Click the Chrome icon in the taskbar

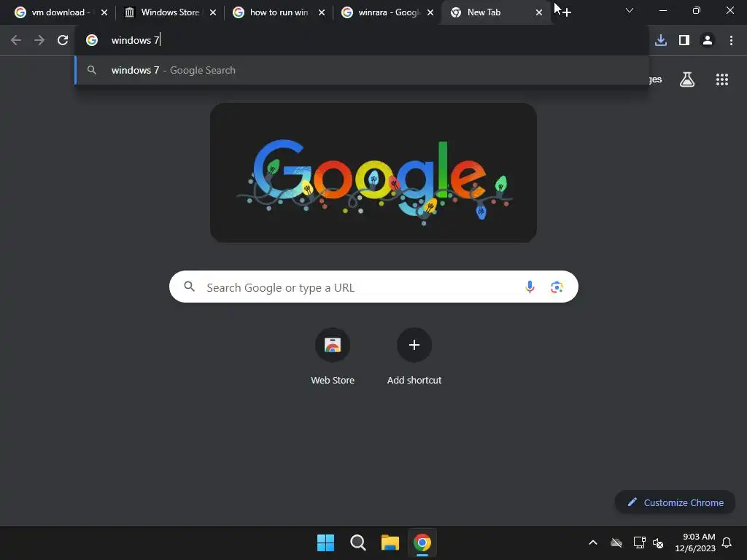point(422,542)
